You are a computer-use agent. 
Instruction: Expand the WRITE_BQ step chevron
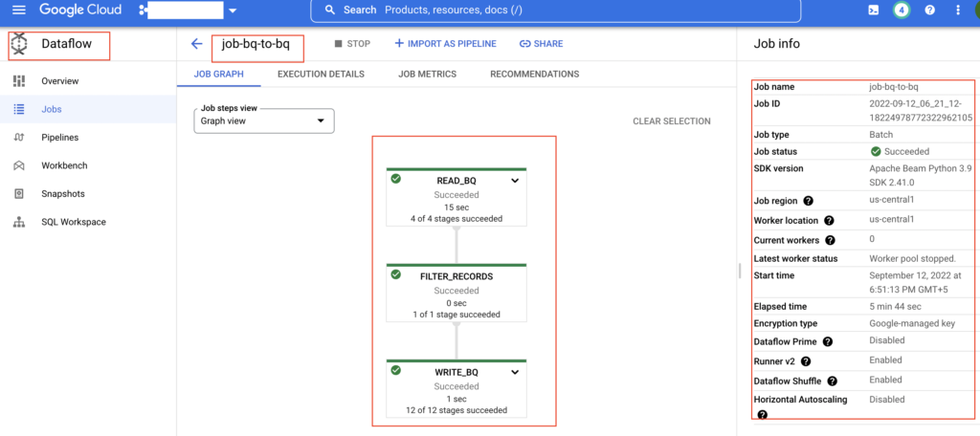(x=515, y=372)
